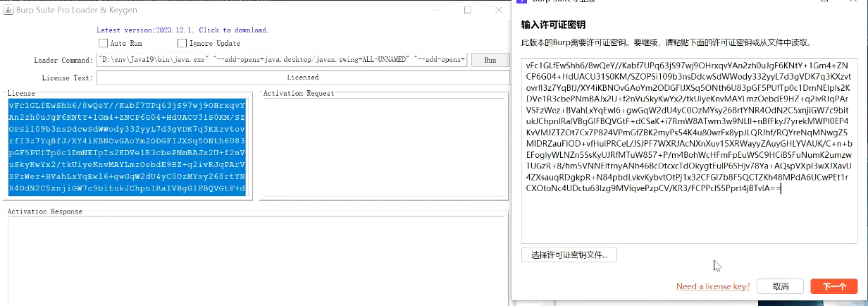Open the Need a license key link

click(713, 286)
